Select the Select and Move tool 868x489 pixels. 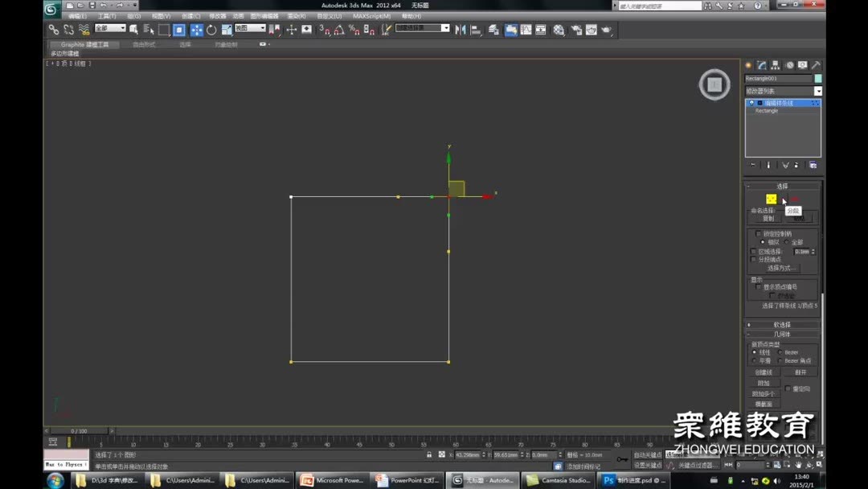(197, 30)
